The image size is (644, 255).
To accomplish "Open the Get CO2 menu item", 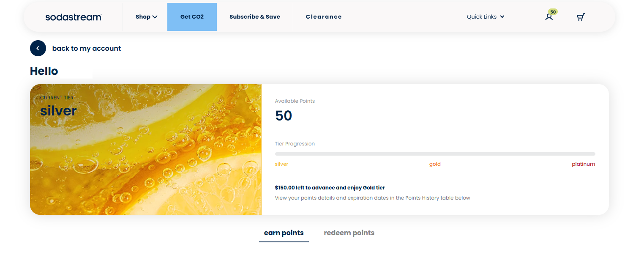I will pyautogui.click(x=192, y=17).
